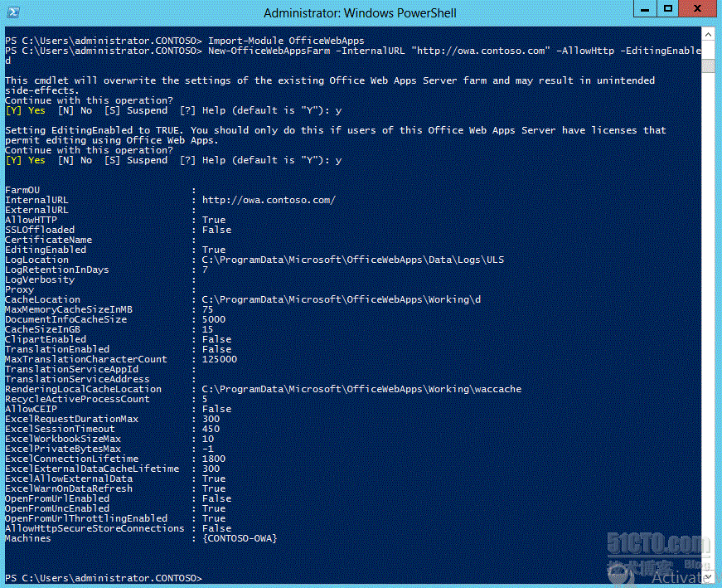This screenshot has height=588, width=722.
Task: Click the 'ExcelRequestDurationMax' property name
Action: point(71,420)
